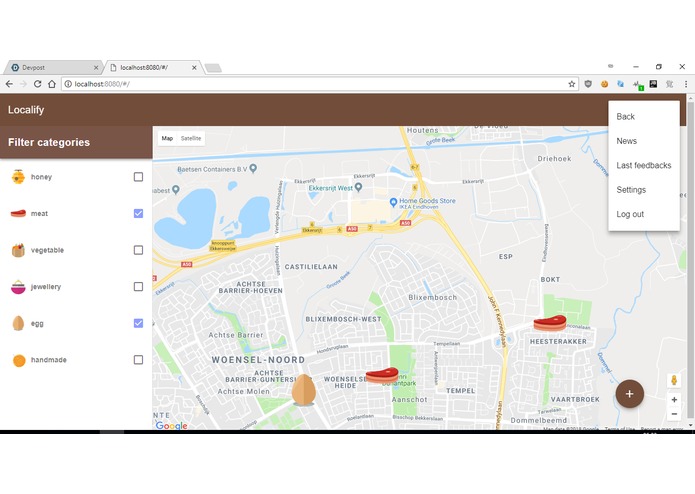Click the orange handmade circle icon

[19, 360]
